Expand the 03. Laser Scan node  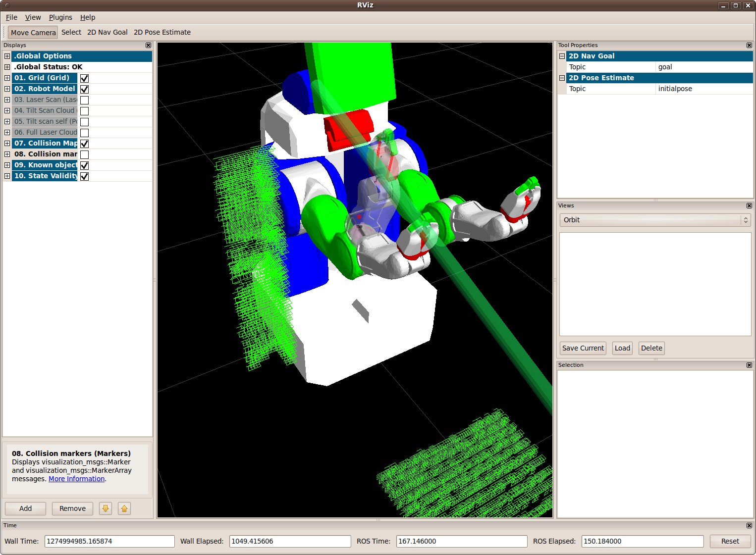coord(7,100)
